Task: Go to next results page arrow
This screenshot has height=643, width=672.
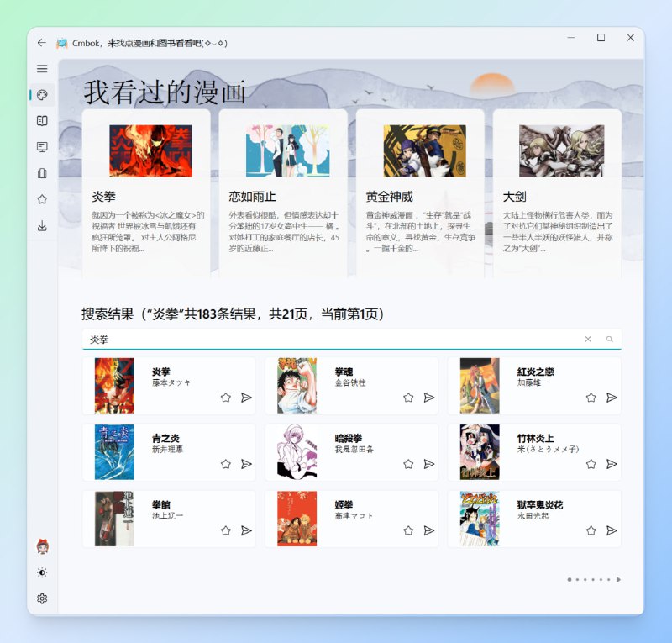Action: coord(619,580)
